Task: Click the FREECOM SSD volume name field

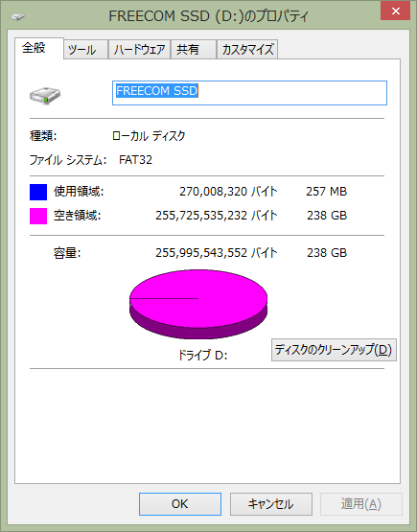Action: click(249, 93)
